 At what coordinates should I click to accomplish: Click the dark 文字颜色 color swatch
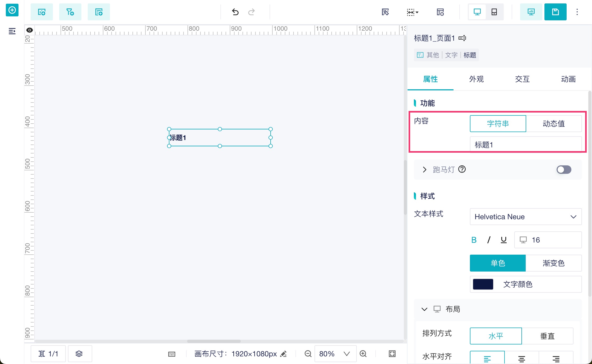(483, 284)
